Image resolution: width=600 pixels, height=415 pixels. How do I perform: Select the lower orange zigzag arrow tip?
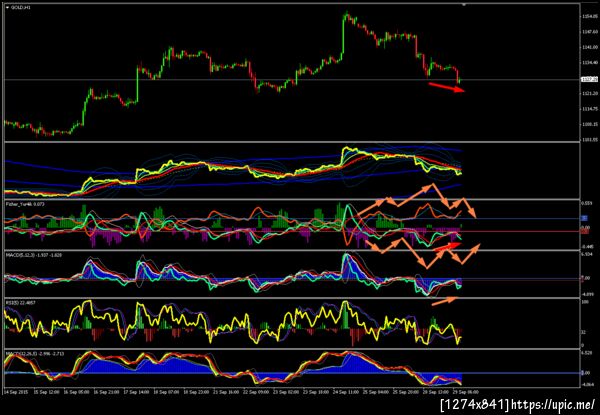(x=476, y=246)
